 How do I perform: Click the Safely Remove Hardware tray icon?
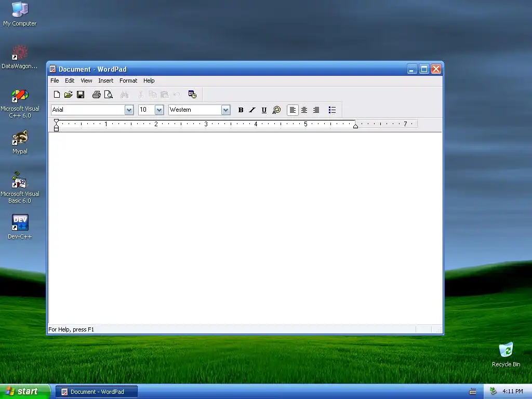coord(494,392)
